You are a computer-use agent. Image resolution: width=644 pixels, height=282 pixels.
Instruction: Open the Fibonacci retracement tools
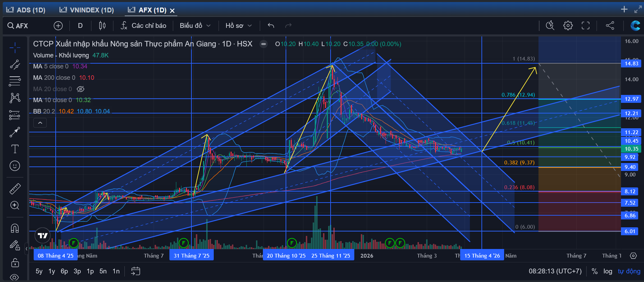click(15, 81)
